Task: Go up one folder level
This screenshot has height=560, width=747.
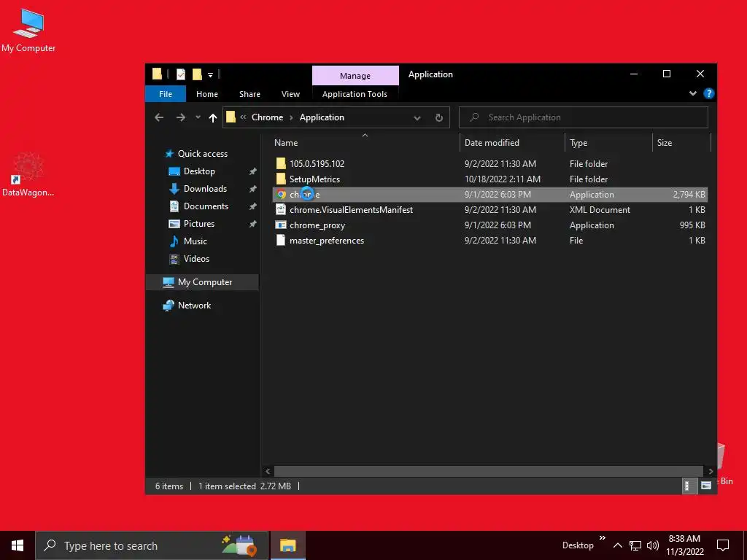Action: (x=213, y=117)
